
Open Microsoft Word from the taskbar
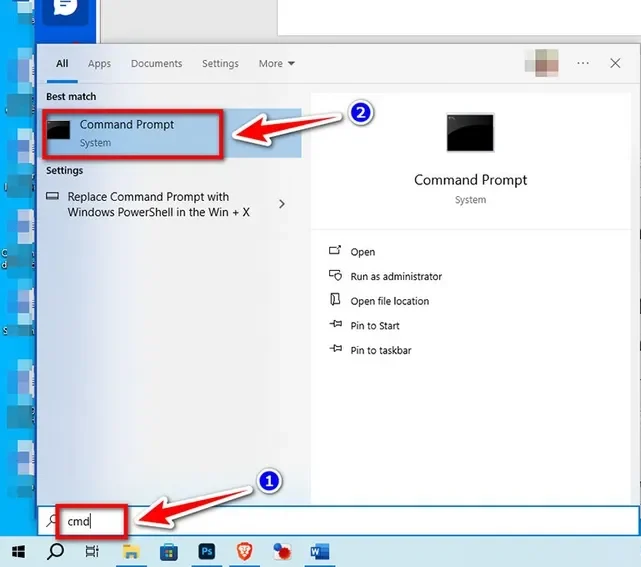(x=320, y=551)
